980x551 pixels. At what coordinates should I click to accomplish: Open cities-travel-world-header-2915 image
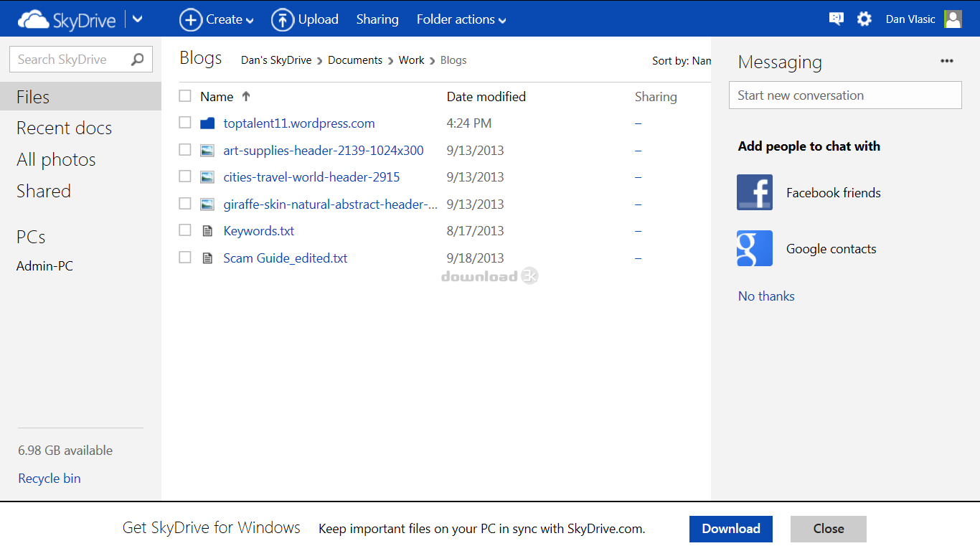pos(311,177)
